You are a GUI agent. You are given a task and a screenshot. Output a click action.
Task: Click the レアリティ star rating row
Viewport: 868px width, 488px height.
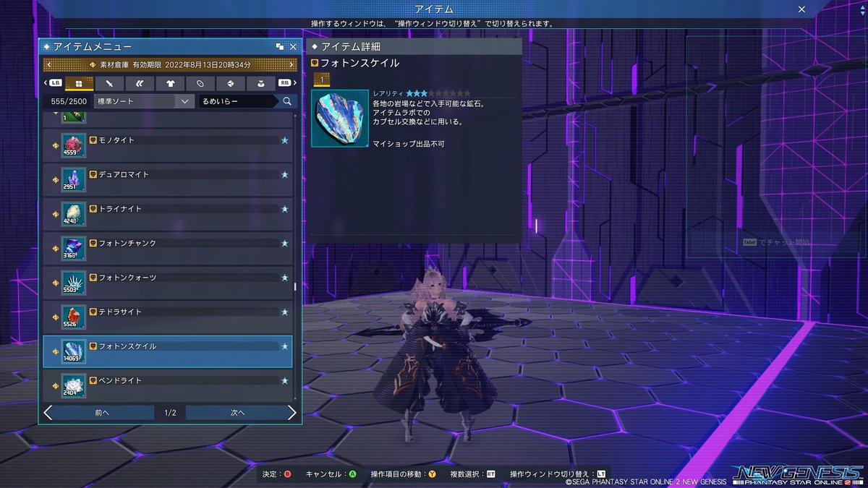[x=422, y=93]
